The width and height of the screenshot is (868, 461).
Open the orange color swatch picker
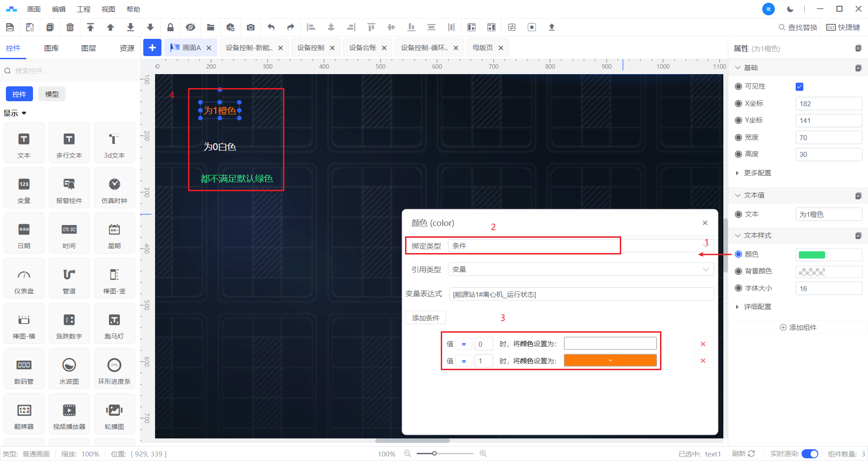(610, 361)
